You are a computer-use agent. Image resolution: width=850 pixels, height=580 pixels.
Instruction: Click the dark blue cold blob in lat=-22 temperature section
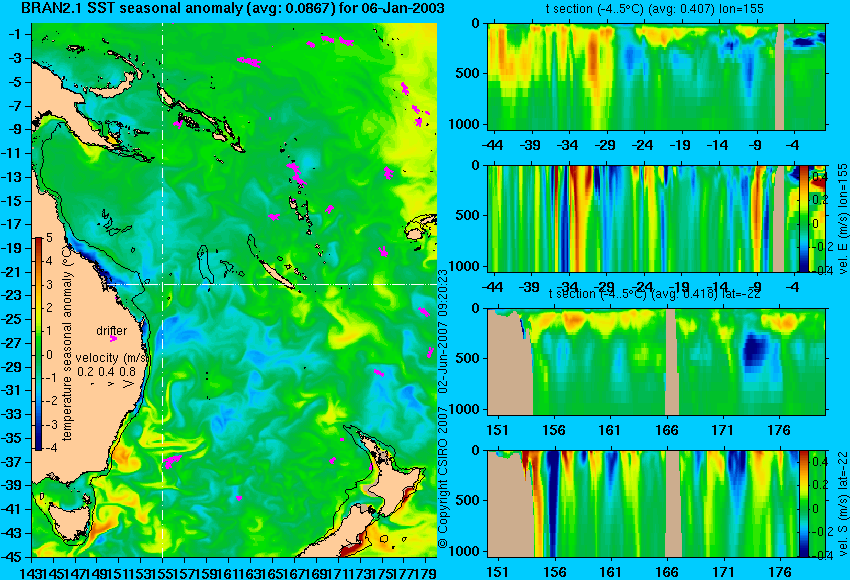coord(754,351)
